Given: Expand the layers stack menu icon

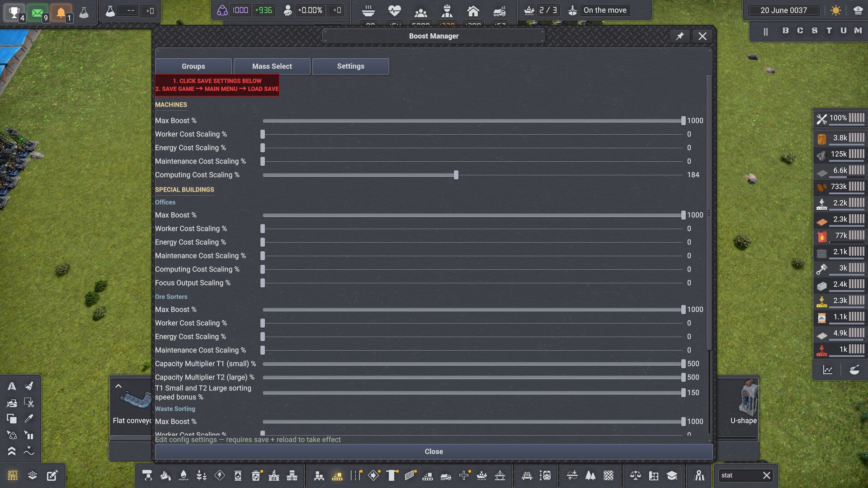Looking at the screenshot, I should click(x=32, y=475).
